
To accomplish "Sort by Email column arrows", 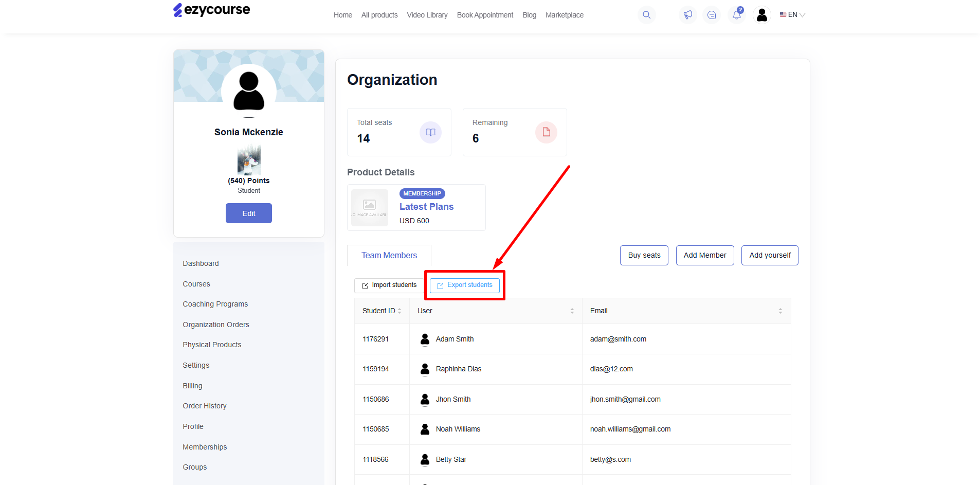I will (x=780, y=311).
